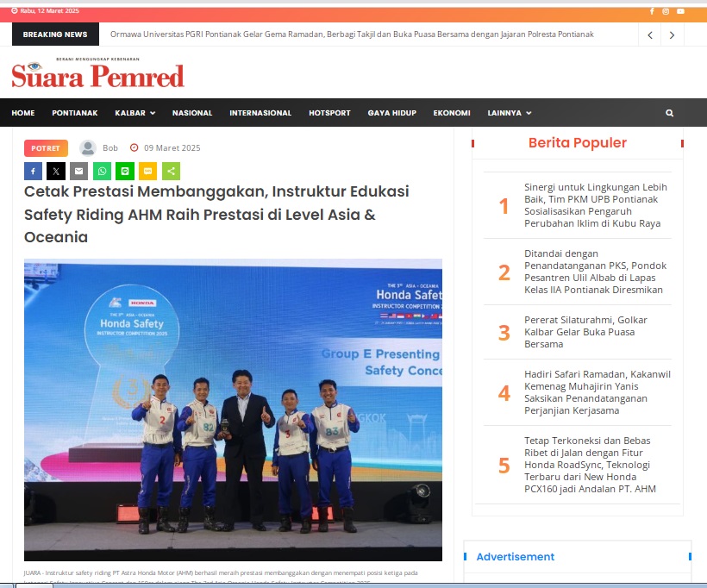
Task: Click the article headline about Safety Riding AHM
Action: [216, 214]
